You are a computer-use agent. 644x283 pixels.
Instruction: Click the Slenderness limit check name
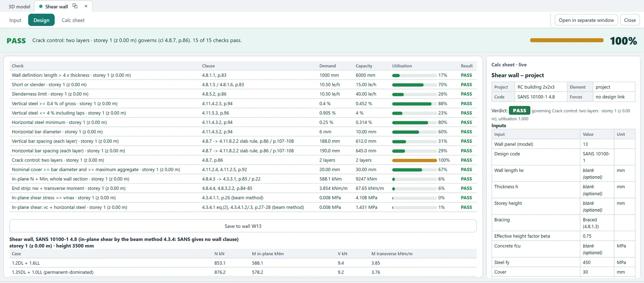pos(50,94)
